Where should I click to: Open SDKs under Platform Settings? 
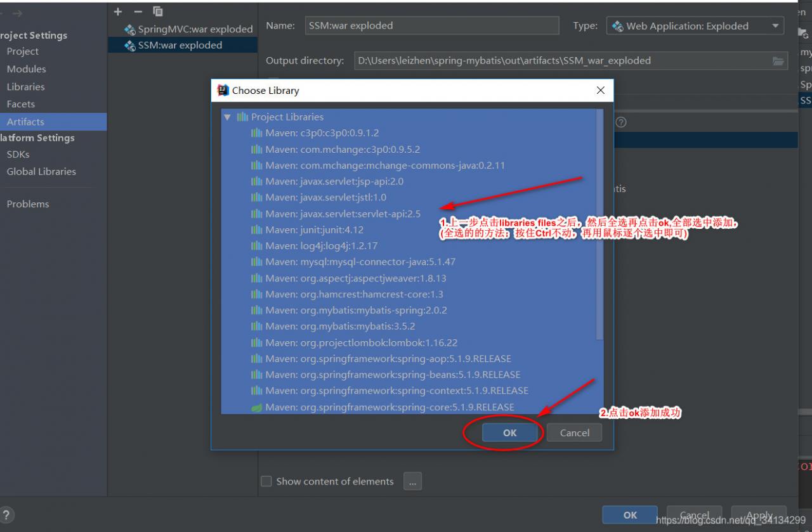18,154
